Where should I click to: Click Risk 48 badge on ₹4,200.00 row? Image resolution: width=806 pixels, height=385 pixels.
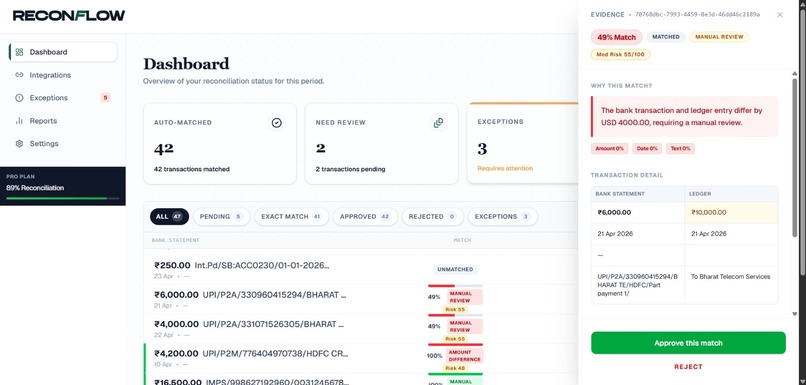[455, 368]
